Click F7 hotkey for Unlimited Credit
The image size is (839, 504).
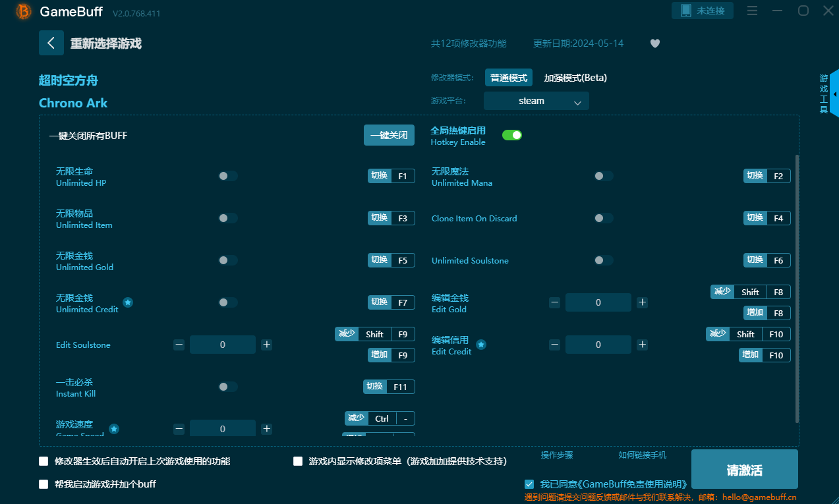(x=403, y=302)
